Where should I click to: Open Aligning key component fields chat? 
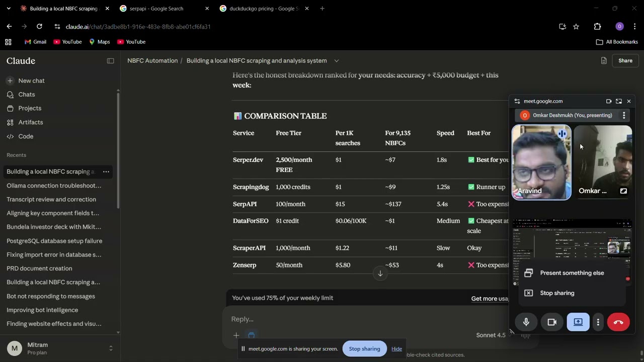53,213
